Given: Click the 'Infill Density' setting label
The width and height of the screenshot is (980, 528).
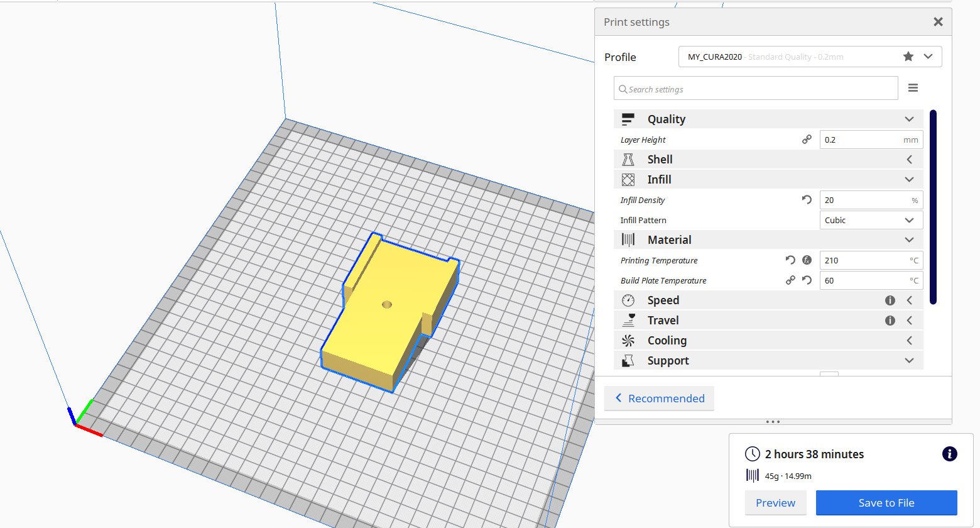Looking at the screenshot, I should click(x=642, y=200).
